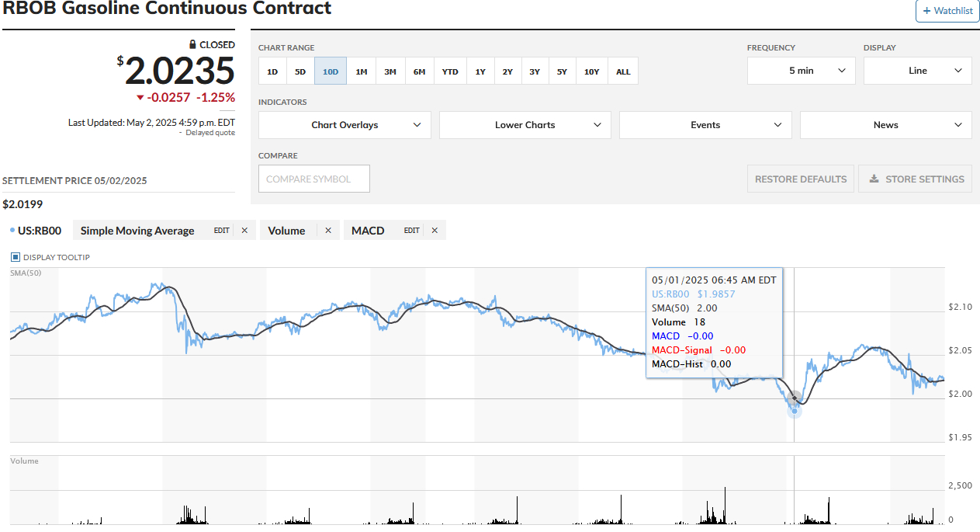Focus the Compare Symbol input field
The width and height of the screenshot is (980, 532).
(x=313, y=179)
